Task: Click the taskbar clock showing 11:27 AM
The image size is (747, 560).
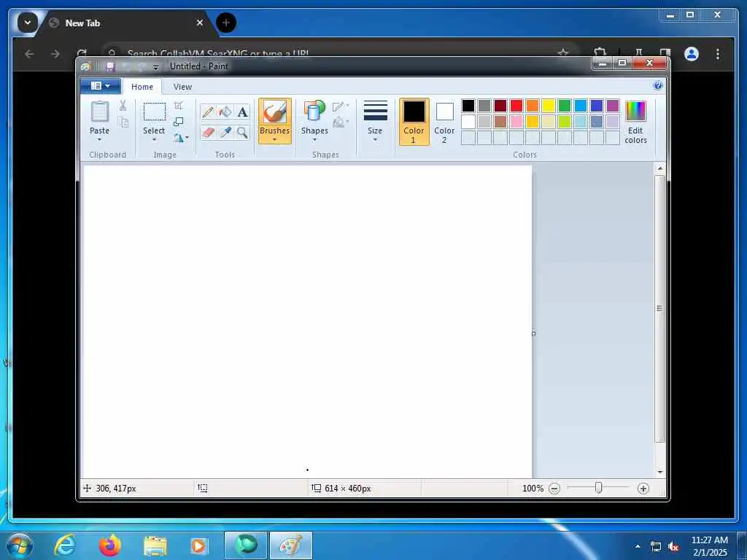Action: (709, 545)
